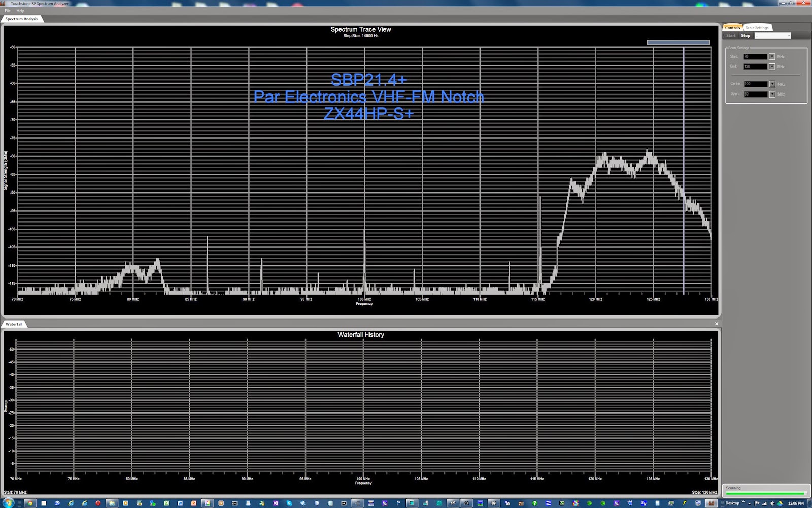
Task: Click the Start scan button
Action: (731, 36)
